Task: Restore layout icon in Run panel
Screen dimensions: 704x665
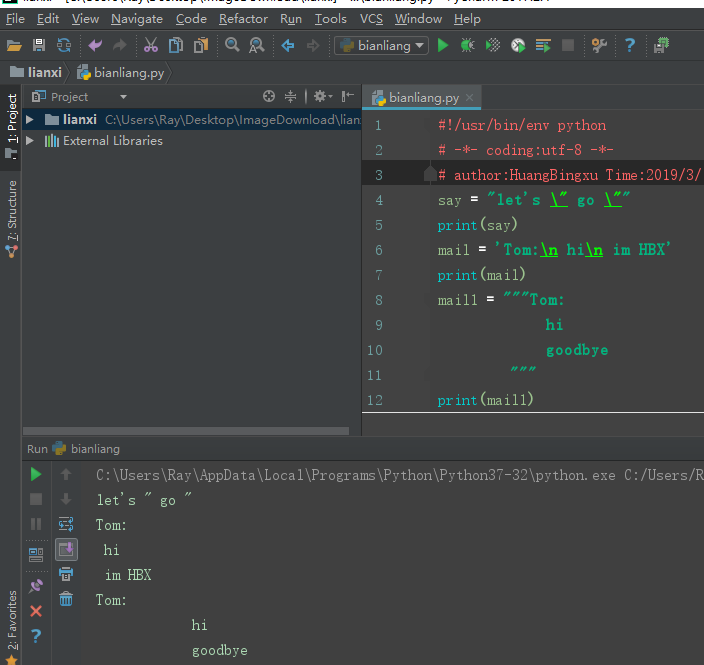Action: [x=36, y=555]
